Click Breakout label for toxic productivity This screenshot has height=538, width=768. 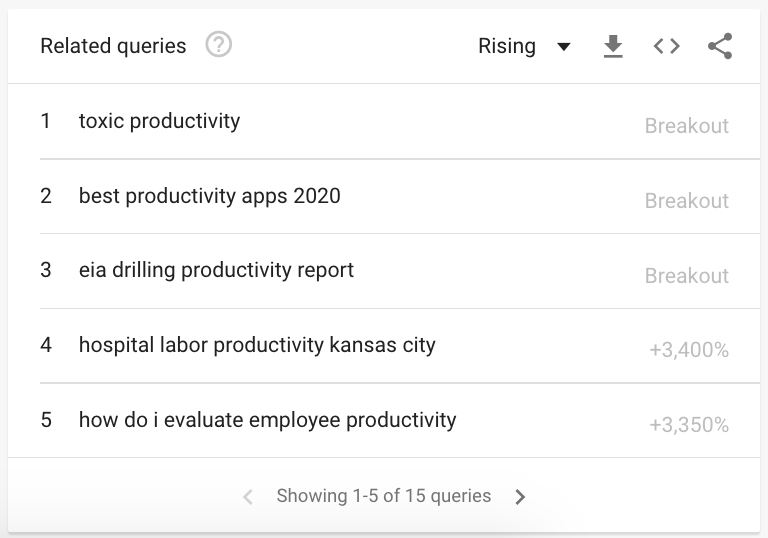pyautogui.click(x=686, y=126)
